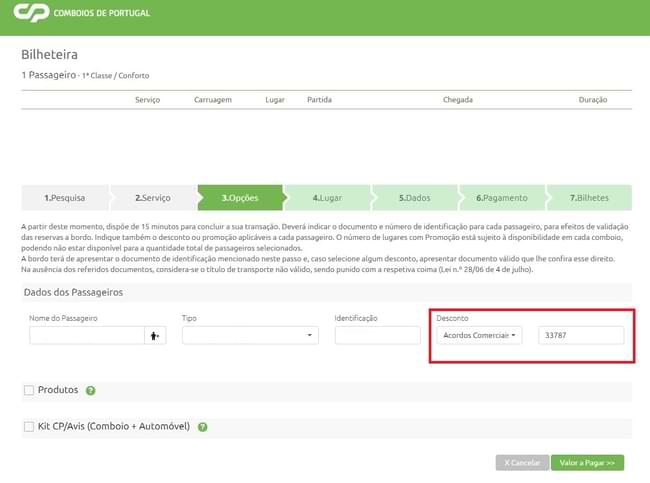Image resolution: width=650 pixels, height=483 pixels.
Task: Click the discount code field with 33787
Action: click(x=581, y=335)
